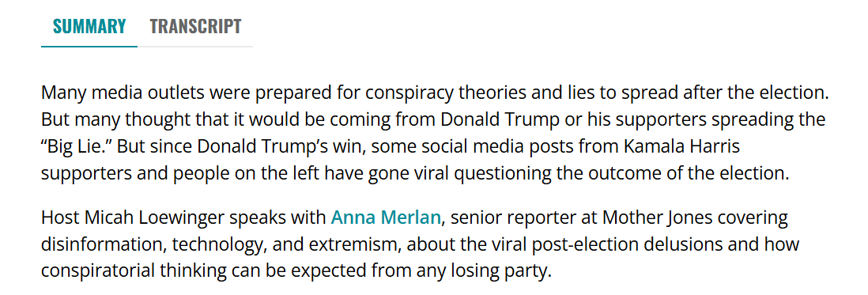Switch to the TRANSCRIPT tab
This screenshot has width=868, height=295.
195,26
